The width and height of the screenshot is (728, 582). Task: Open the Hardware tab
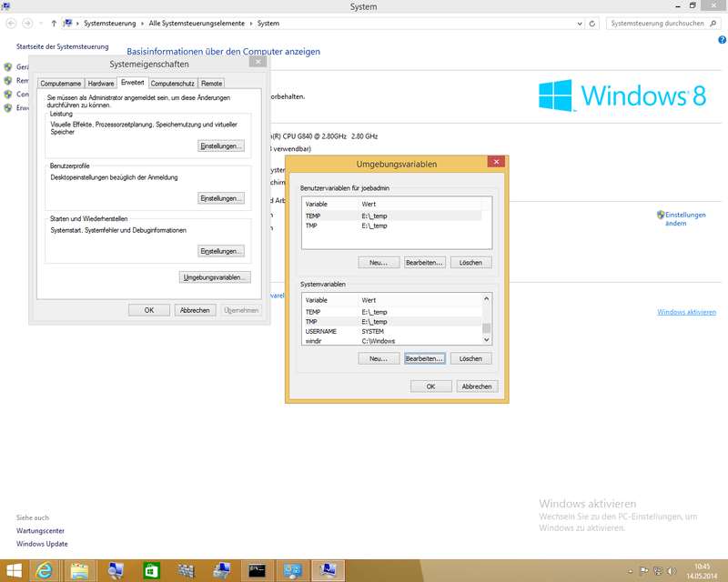click(x=101, y=83)
